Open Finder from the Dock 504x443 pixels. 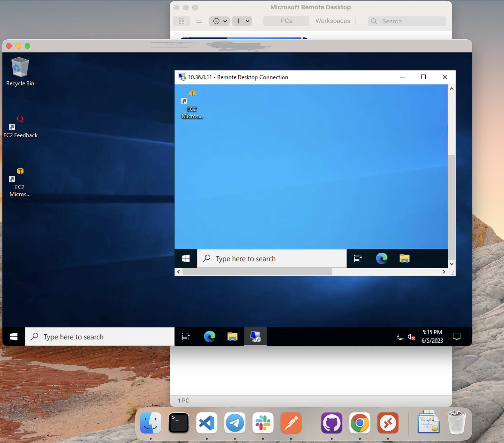[151, 423]
